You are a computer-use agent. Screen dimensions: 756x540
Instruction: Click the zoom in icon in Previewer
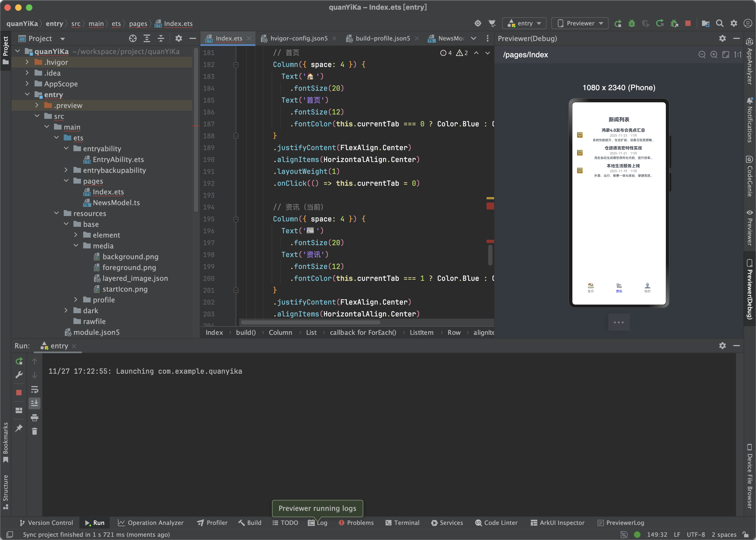(714, 55)
